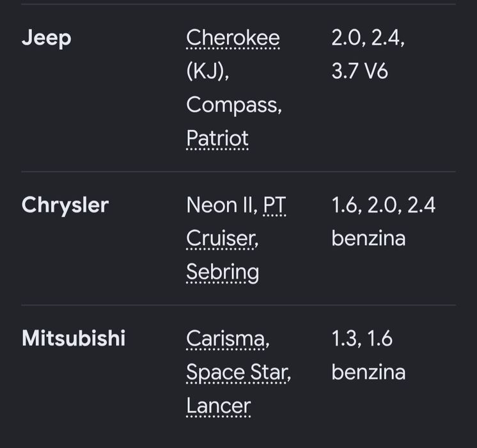Click the Mitsubishi brand heading
Screen dimensions: 477x448
pyautogui.click(x=74, y=339)
